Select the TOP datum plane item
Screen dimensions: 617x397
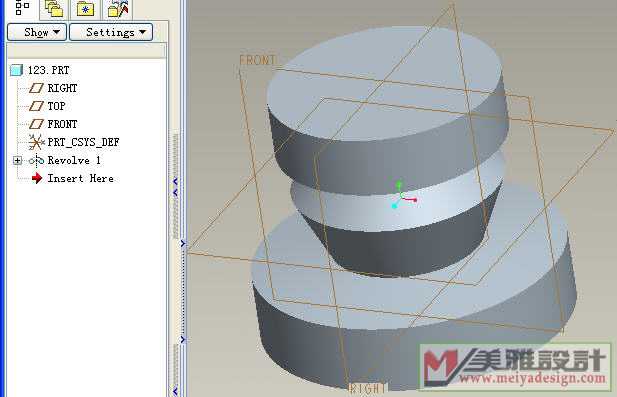click(x=47, y=106)
